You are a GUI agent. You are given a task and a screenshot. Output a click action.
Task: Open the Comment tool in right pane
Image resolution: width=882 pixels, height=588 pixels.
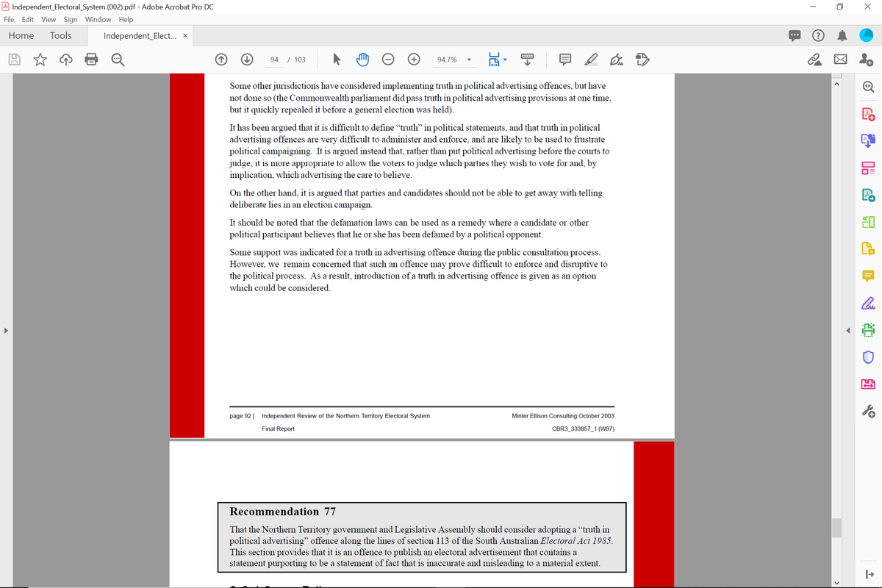pos(868,276)
